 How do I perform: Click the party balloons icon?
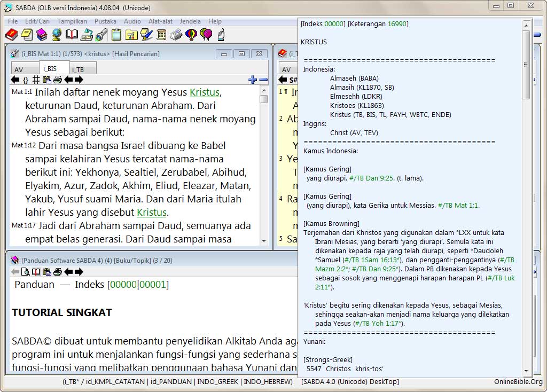pyautogui.click(x=206, y=35)
